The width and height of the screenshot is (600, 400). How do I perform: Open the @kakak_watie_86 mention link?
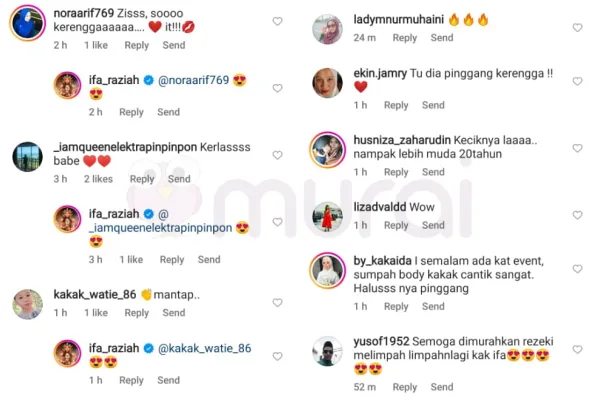(x=204, y=348)
